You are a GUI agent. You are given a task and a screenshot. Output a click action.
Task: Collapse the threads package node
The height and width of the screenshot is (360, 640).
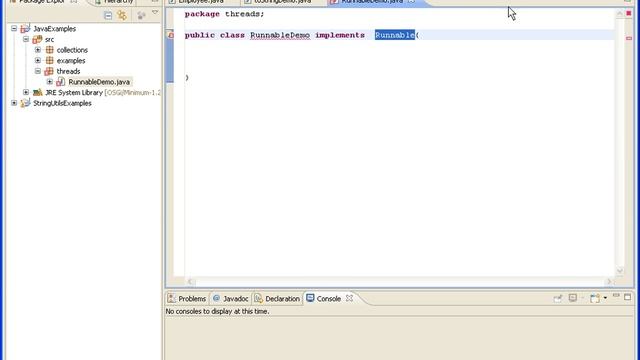tap(38, 71)
